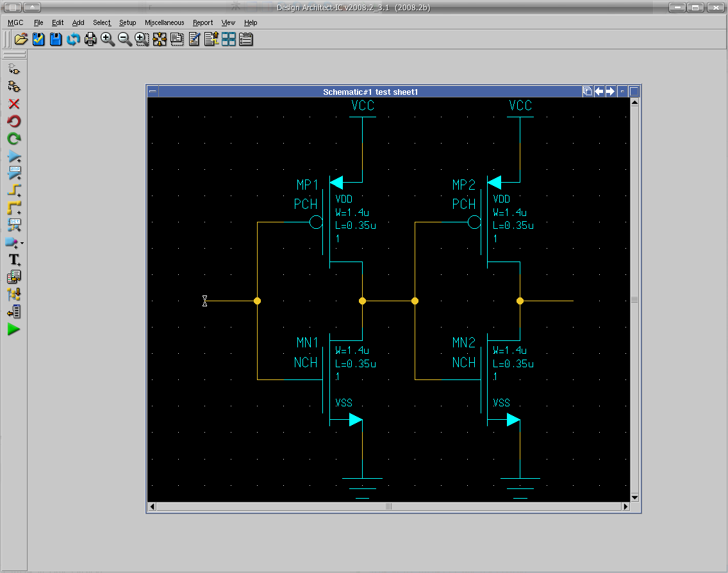
Task: Select the MP1 PMOS transistor gate bubble
Action: click(x=315, y=222)
